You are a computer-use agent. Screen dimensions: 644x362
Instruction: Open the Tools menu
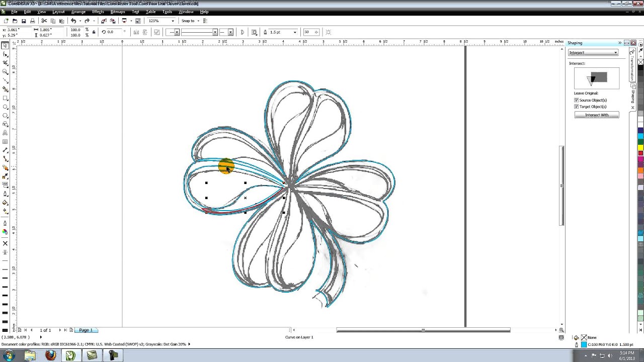(168, 12)
